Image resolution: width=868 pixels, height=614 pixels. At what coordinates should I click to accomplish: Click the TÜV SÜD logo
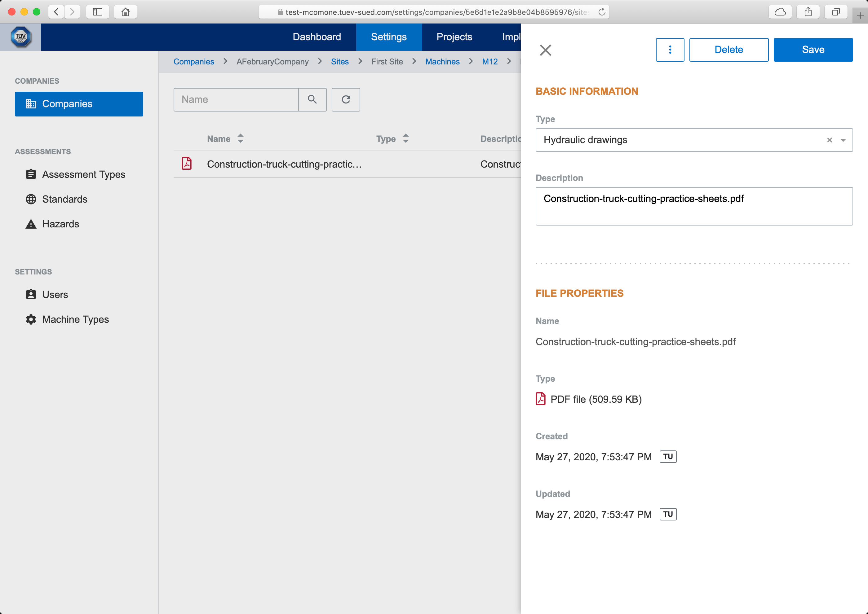click(x=20, y=37)
